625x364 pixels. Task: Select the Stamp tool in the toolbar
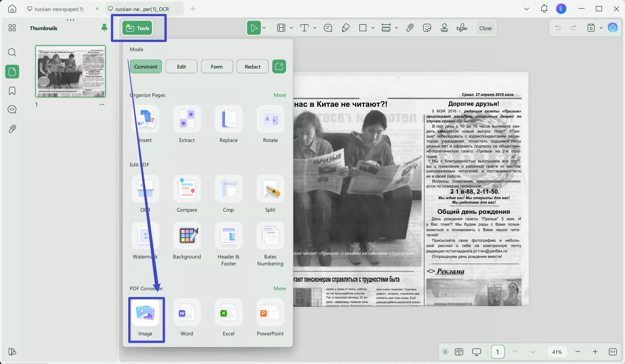[444, 28]
